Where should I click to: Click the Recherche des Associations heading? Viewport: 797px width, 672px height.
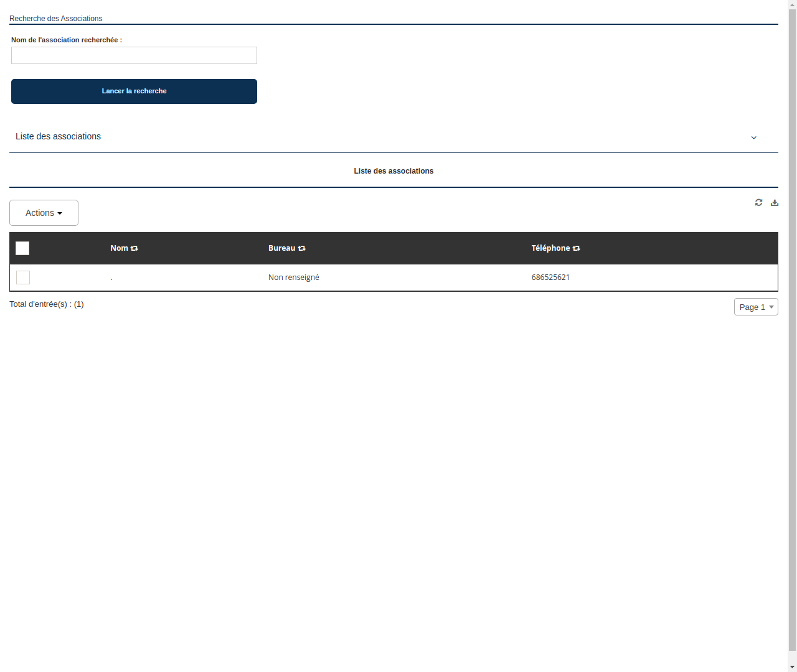click(56, 18)
